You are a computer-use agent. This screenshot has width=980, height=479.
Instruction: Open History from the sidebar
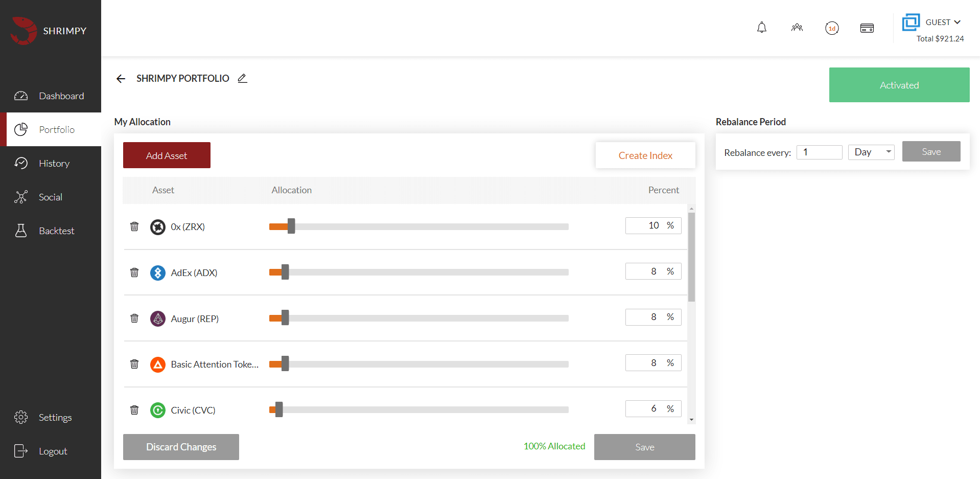(51, 163)
